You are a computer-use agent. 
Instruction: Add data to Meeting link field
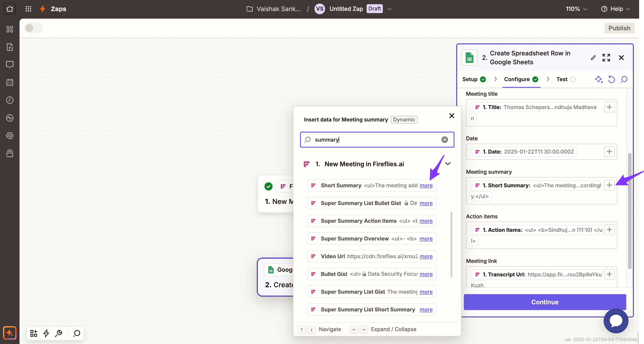tap(609, 274)
